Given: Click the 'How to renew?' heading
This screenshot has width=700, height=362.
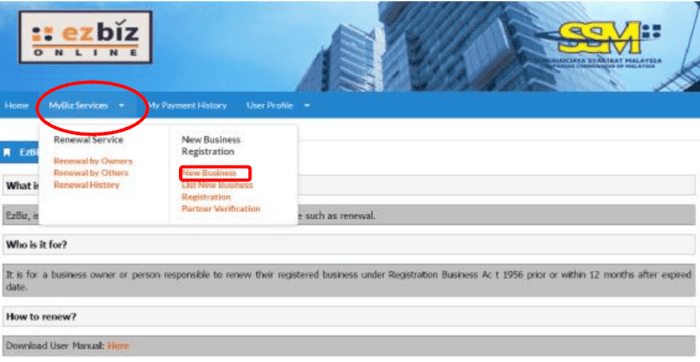Looking at the screenshot, I should (41, 316).
